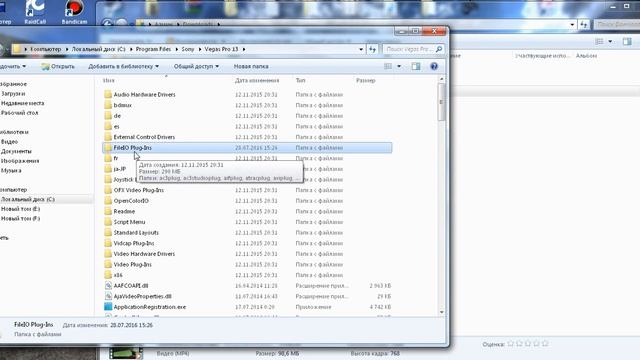Click the External Control Drivers folder icon
The image size is (640, 360).
click(x=108, y=137)
